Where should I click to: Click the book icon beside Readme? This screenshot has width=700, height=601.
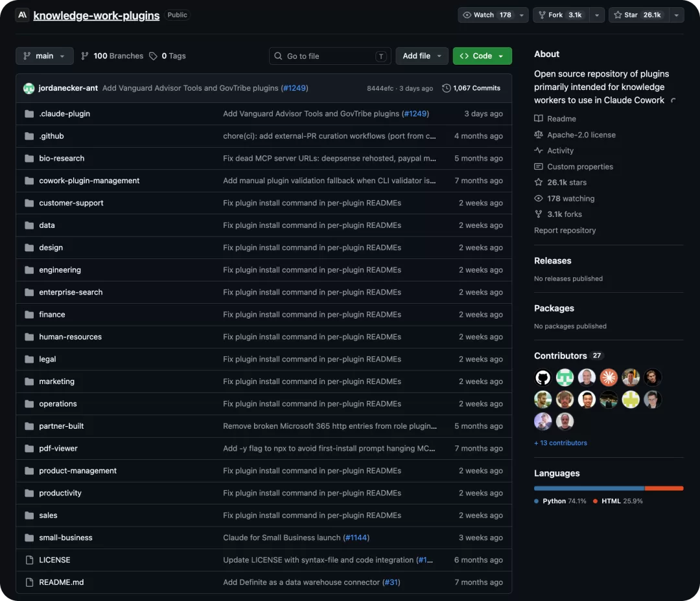(x=539, y=119)
